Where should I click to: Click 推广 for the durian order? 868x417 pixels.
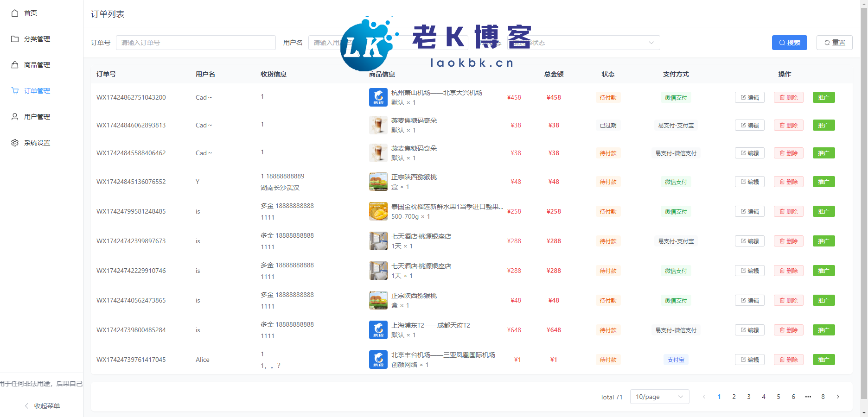tap(823, 211)
